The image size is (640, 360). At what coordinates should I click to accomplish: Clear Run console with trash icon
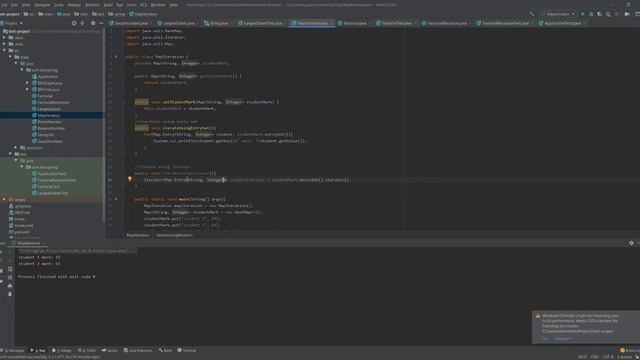click(x=10, y=294)
